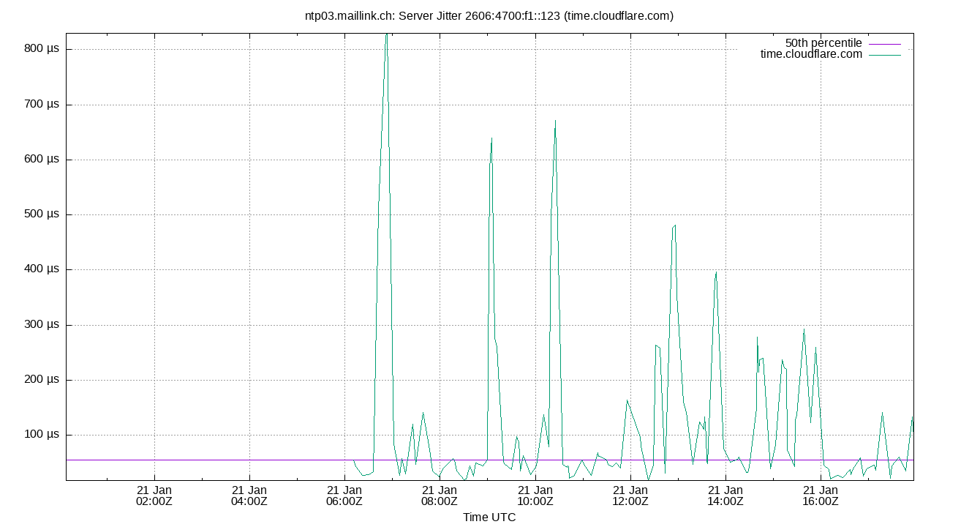Click the green legend line sample
Screen dimensions: 980x527
(x=885, y=55)
